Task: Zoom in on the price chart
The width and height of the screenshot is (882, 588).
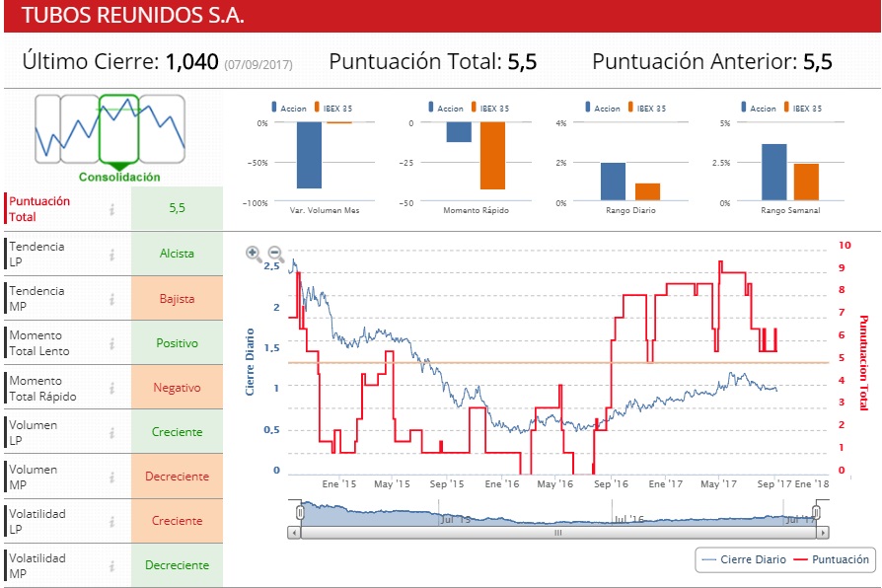Action: (254, 254)
